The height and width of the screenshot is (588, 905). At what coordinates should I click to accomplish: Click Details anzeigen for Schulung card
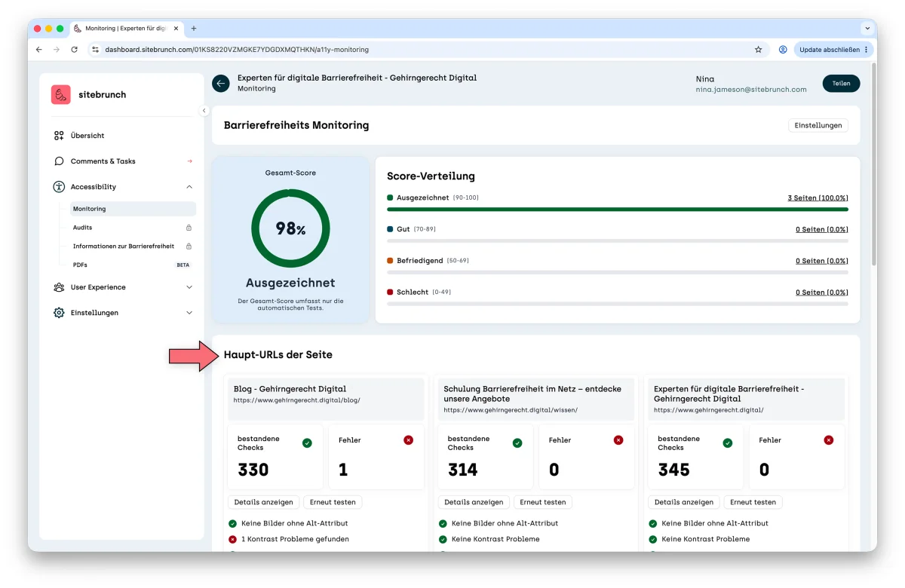point(473,502)
